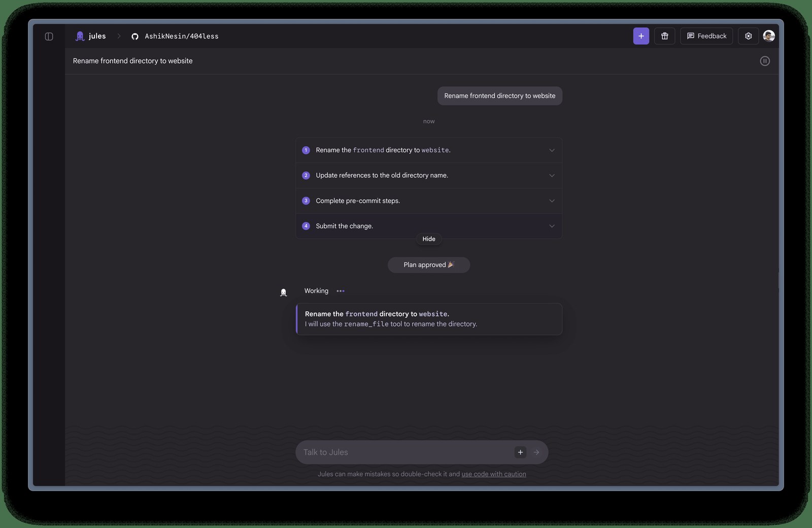Click the jules breadcrumb label

click(x=97, y=36)
